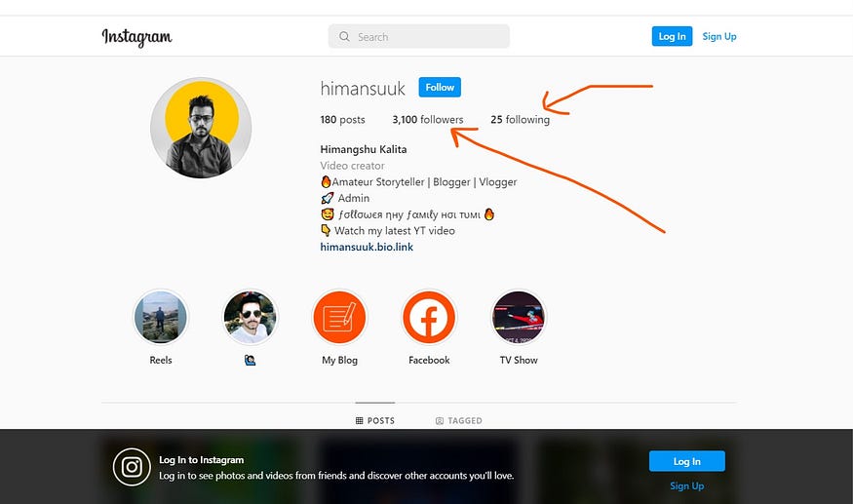Image resolution: width=853 pixels, height=504 pixels.
Task: Click the TV Show highlight label
Action: (x=519, y=361)
